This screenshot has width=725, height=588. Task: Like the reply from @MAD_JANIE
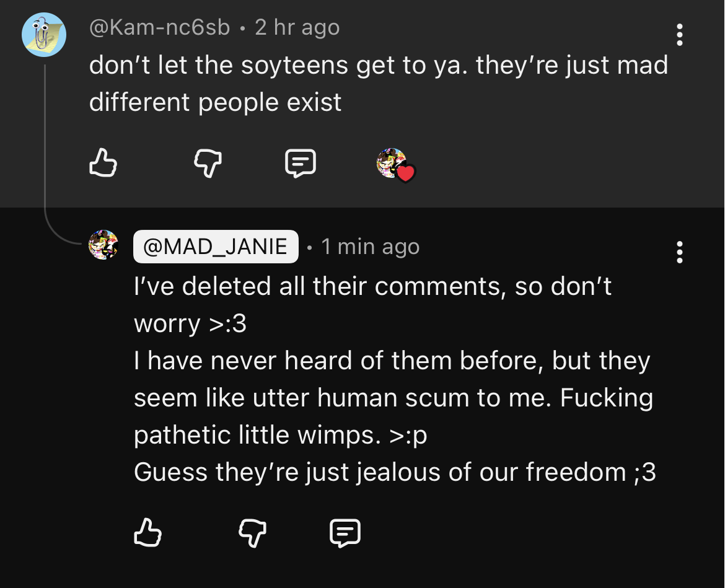click(x=148, y=533)
